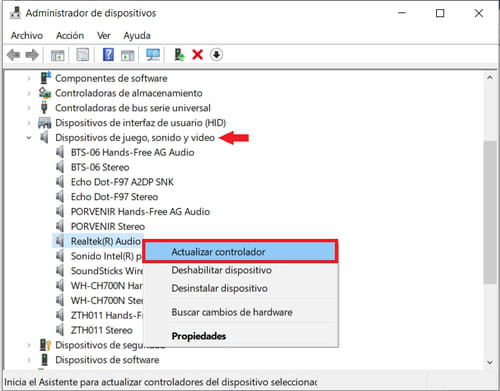Image resolution: width=500 pixels, height=391 pixels.
Task: Click the USB bus serie universal icon
Action: (x=44, y=108)
